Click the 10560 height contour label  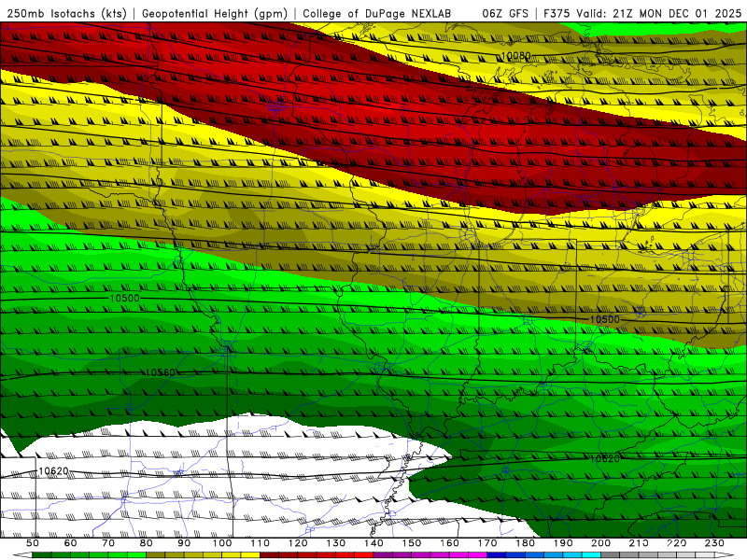click(160, 372)
